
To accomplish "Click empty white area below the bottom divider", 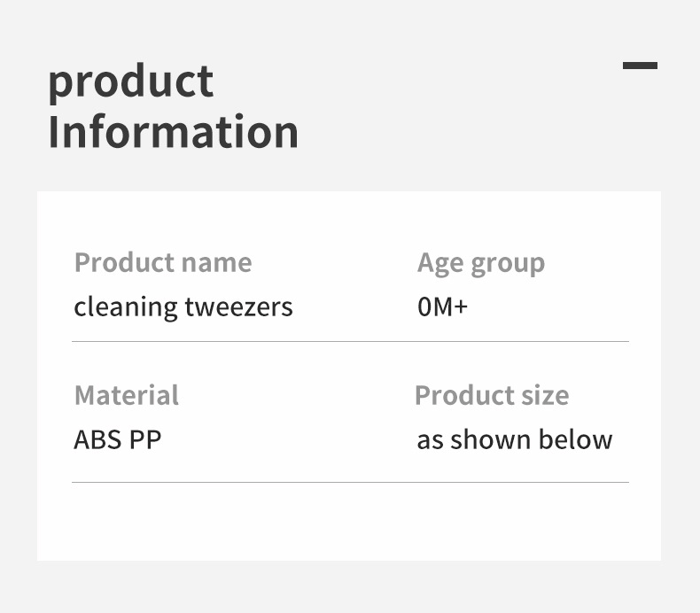I will click(349, 523).
